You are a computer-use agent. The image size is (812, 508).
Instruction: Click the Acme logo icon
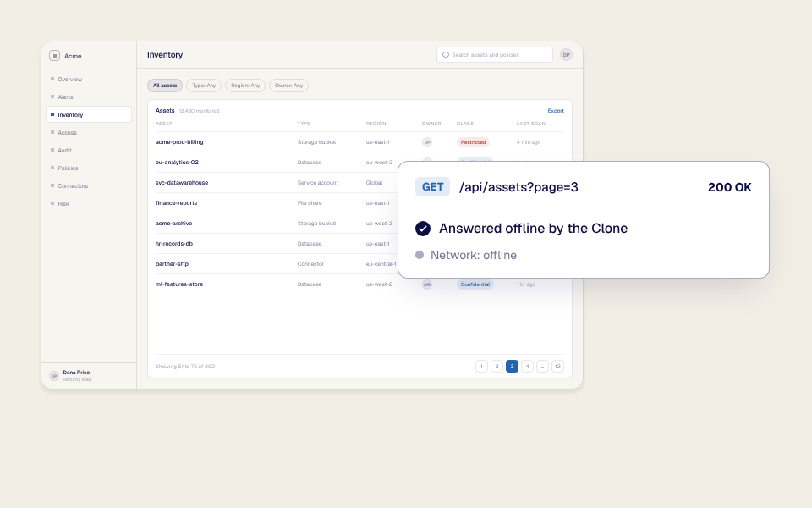54,56
